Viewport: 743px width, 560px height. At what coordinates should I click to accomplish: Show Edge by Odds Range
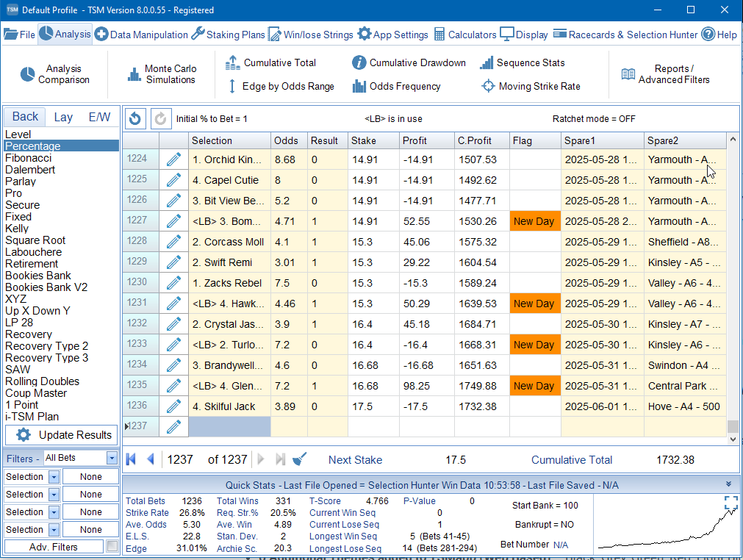click(281, 86)
